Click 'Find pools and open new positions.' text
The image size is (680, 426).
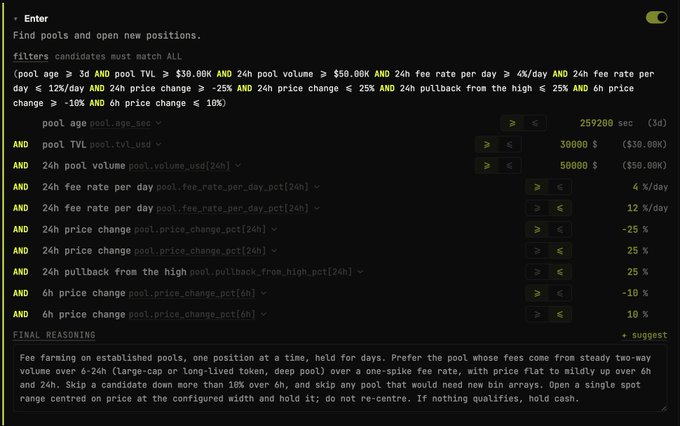[x=107, y=36]
